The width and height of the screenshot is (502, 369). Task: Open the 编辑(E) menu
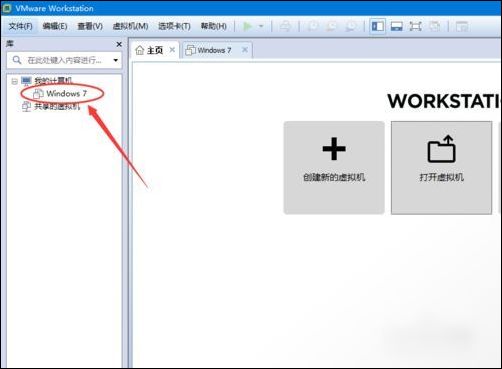55,26
